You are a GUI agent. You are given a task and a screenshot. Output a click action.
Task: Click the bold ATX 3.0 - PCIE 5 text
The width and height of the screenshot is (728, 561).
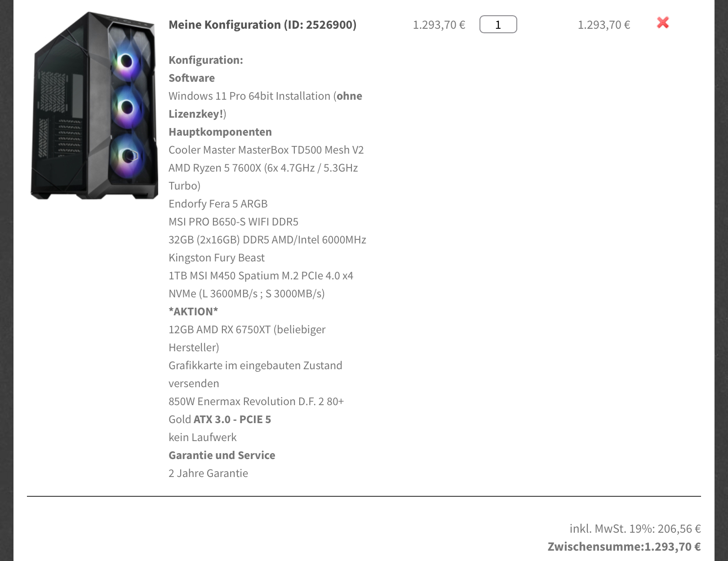click(x=232, y=420)
